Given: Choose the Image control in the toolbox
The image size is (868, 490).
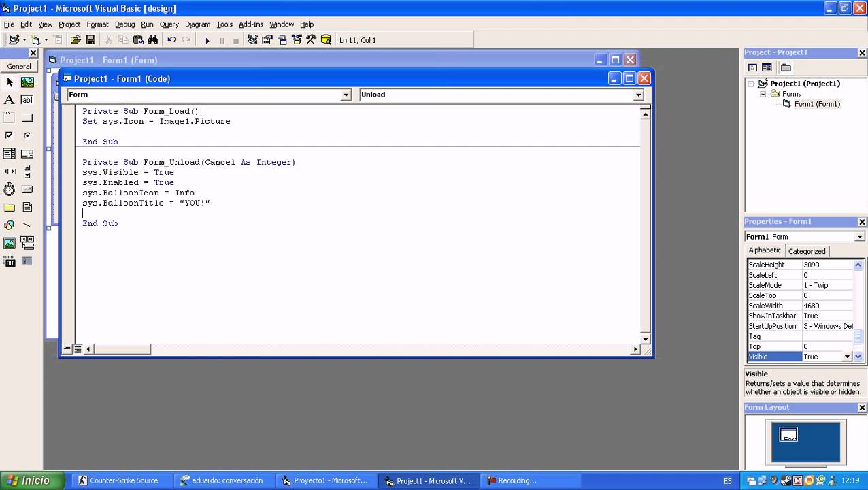Looking at the screenshot, I should click(10, 243).
